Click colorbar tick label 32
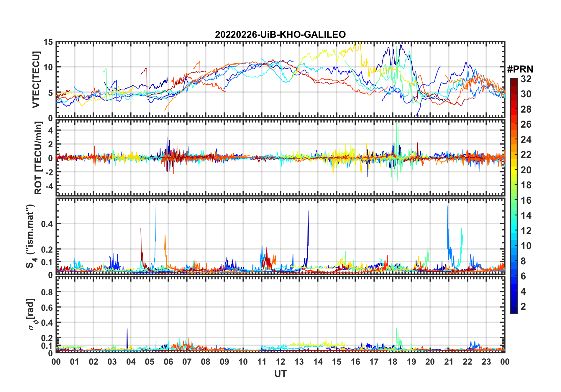The image size is (561, 392). [x=526, y=79]
